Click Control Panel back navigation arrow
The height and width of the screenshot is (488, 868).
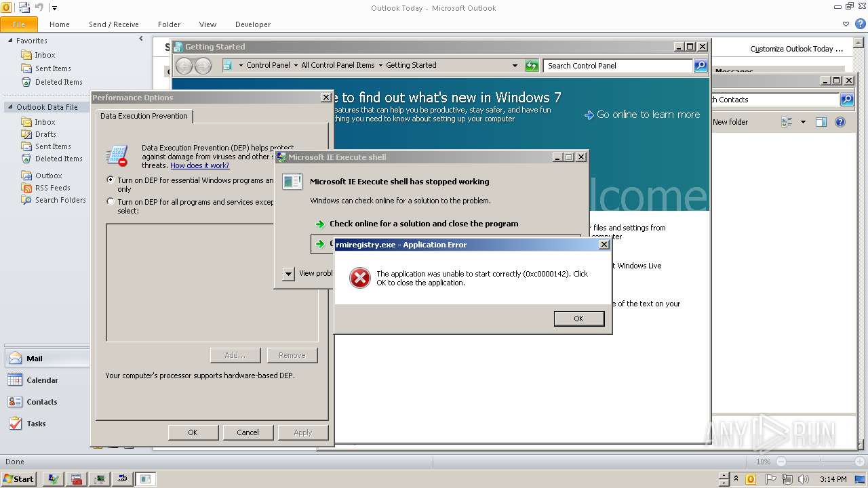184,66
